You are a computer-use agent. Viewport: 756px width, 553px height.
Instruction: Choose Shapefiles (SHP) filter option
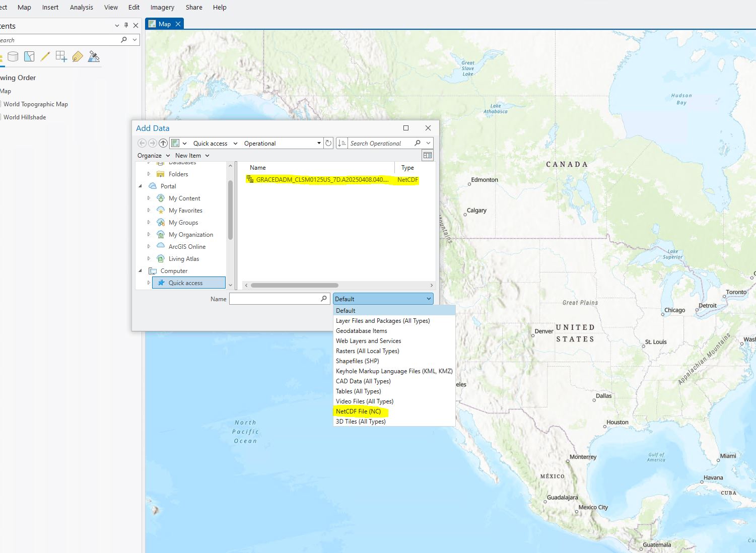[x=394, y=361]
